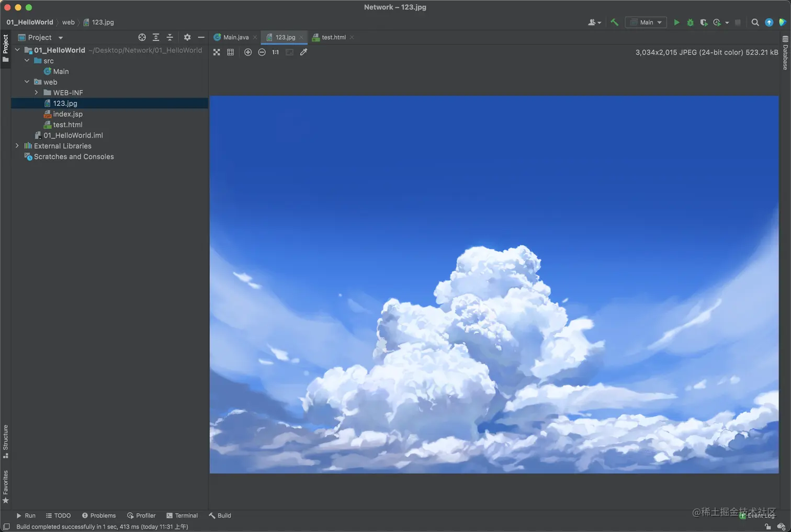Screen dimensions: 791x532
Task: Select test.html in project tree
Action: (x=67, y=125)
